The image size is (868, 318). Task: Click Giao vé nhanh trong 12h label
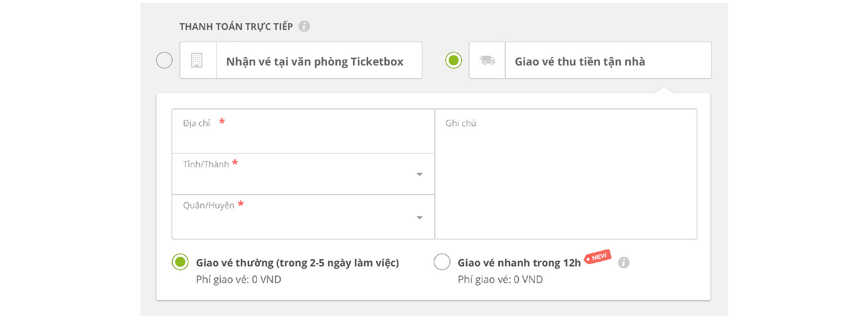coord(519,263)
